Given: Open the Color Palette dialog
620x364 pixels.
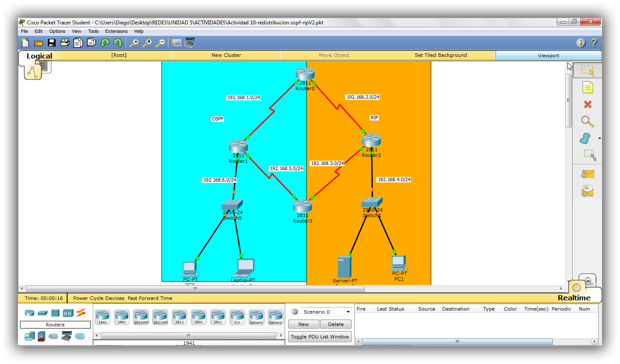Looking at the screenshot, I should (x=176, y=43).
